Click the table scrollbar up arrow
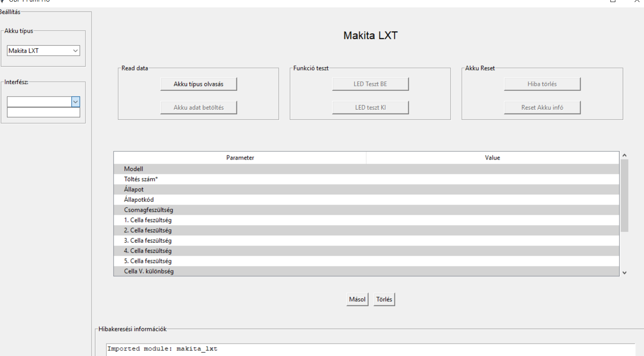Viewport: 644px width, 356px height. pos(624,155)
